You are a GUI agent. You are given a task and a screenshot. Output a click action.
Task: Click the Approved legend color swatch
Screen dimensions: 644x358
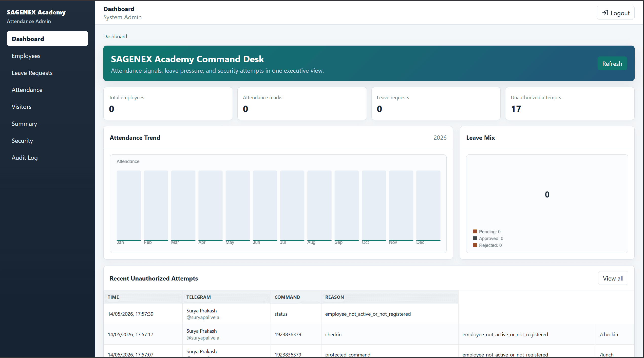click(475, 238)
